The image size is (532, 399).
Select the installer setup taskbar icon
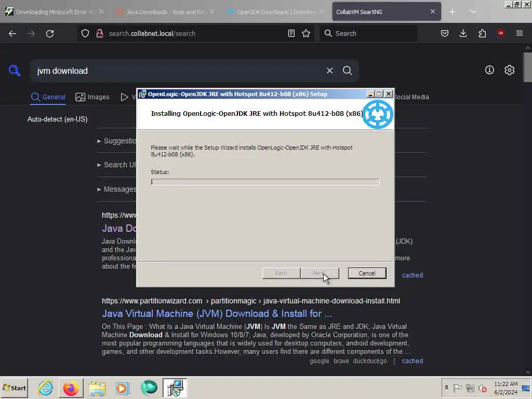click(x=175, y=388)
